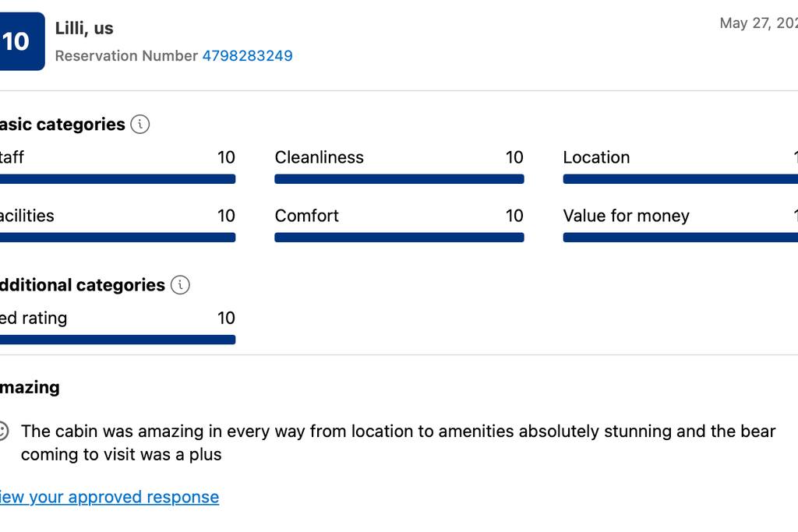This screenshot has width=798, height=532.
Task: Click the Location rating bar
Action: pos(680,179)
